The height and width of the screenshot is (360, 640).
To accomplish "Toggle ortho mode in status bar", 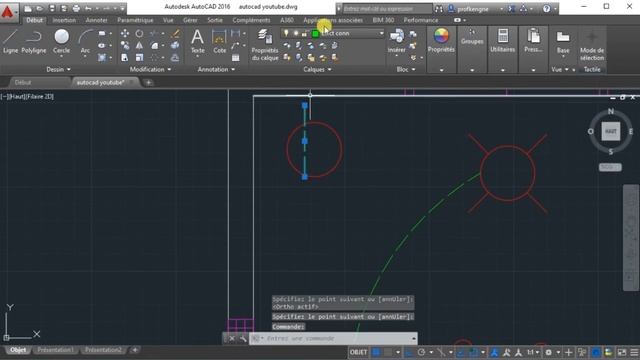I will point(409,352).
